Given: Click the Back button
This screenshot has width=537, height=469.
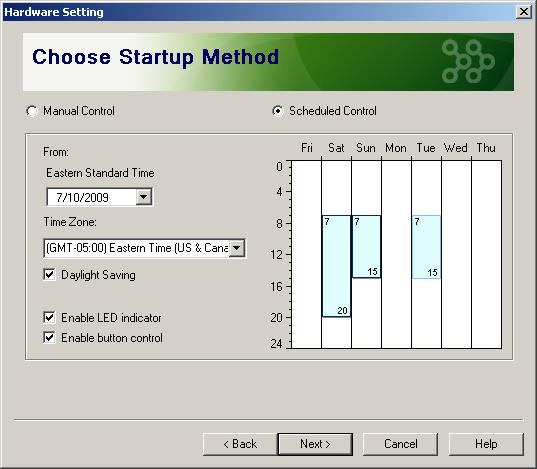Looking at the screenshot, I should [240, 444].
